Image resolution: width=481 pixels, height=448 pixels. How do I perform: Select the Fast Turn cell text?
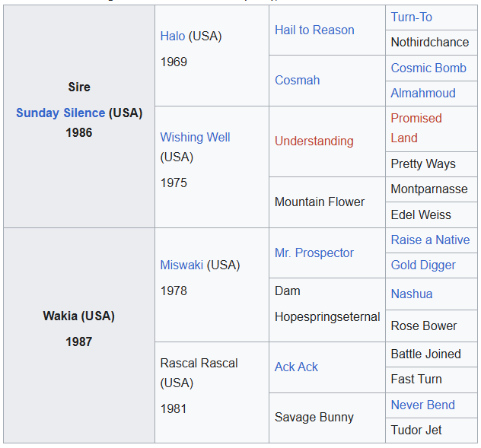(416, 380)
